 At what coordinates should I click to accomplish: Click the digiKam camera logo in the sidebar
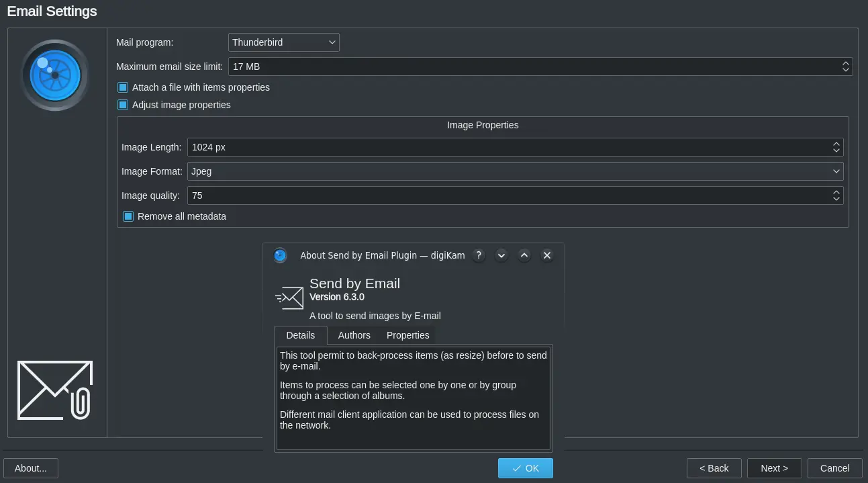pyautogui.click(x=54, y=75)
